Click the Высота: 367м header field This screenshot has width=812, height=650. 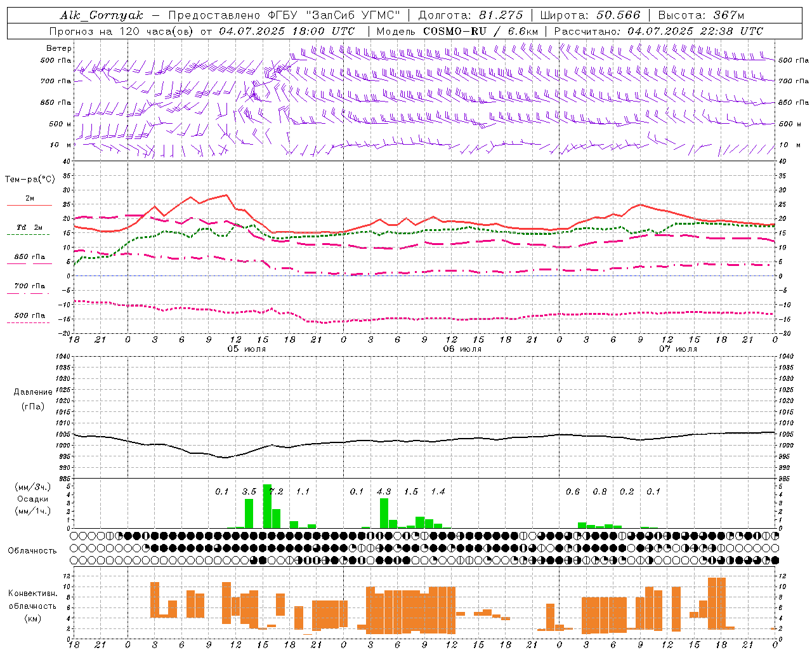coord(701,15)
